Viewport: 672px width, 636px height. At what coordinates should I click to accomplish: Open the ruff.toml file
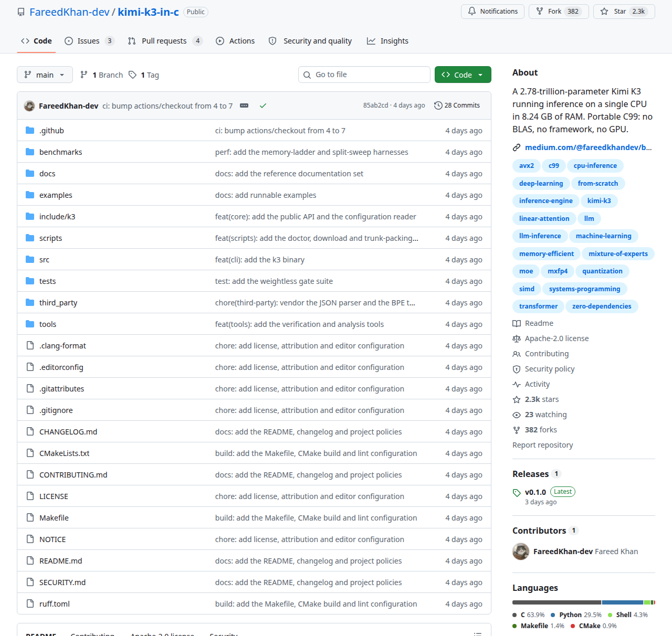(55, 603)
